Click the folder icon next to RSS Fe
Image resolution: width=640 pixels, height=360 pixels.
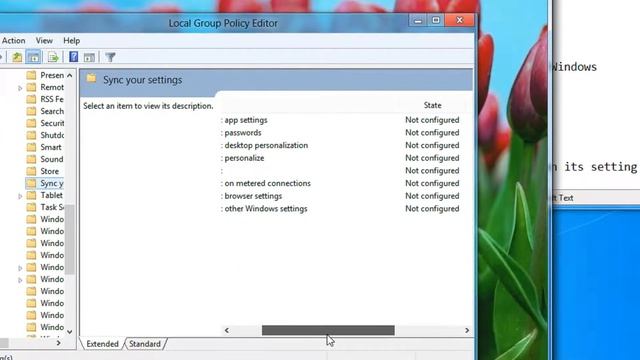[31, 99]
